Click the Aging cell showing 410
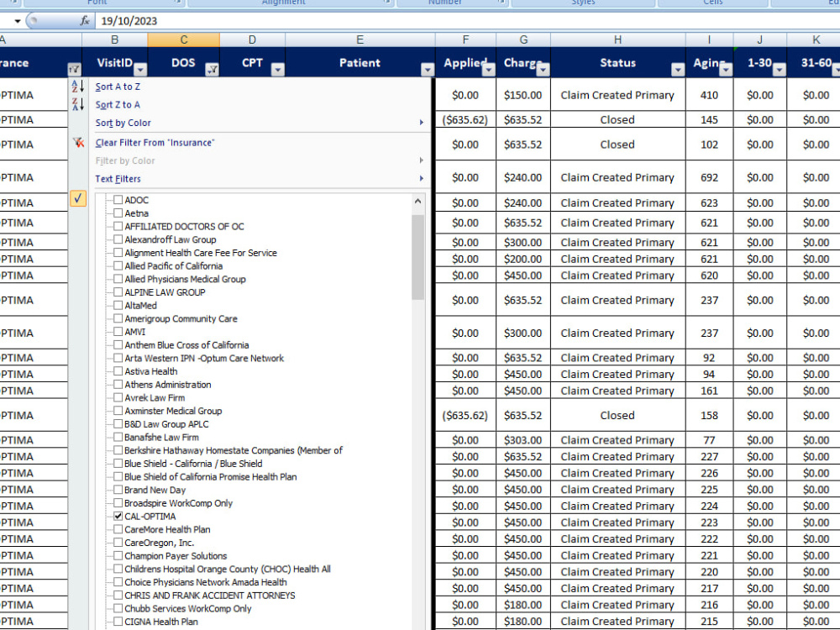The width and height of the screenshot is (840, 630). click(709, 95)
